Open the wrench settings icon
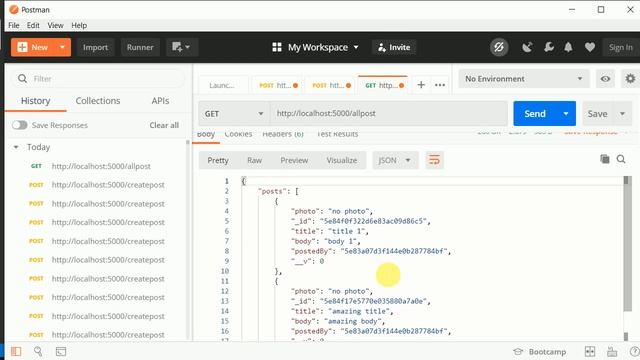Image resolution: width=640 pixels, height=360 pixels. point(549,47)
